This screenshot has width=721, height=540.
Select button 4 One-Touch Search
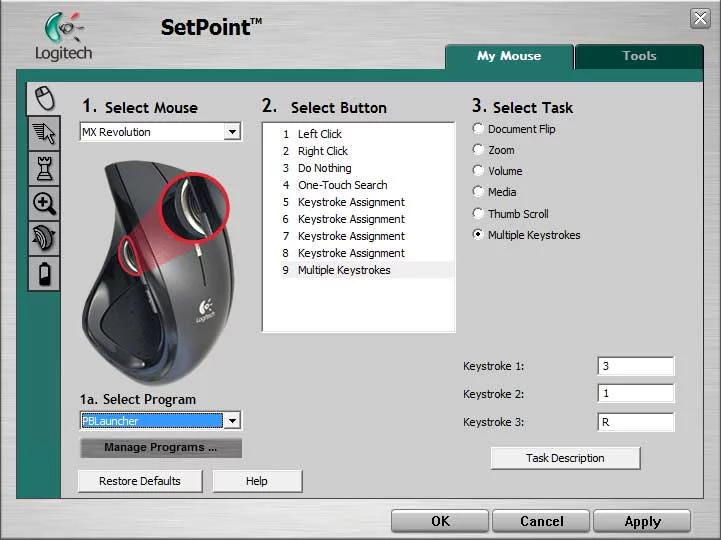[x=367, y=185]
